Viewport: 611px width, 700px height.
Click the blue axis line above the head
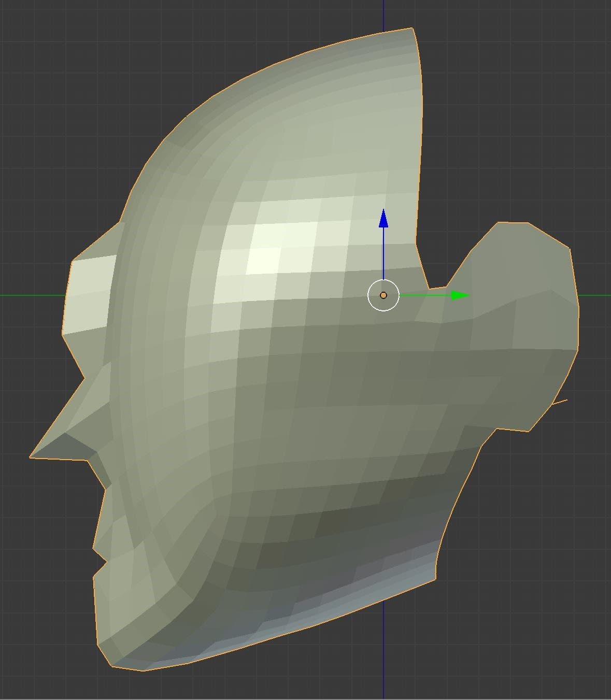(x=383, y=16)
